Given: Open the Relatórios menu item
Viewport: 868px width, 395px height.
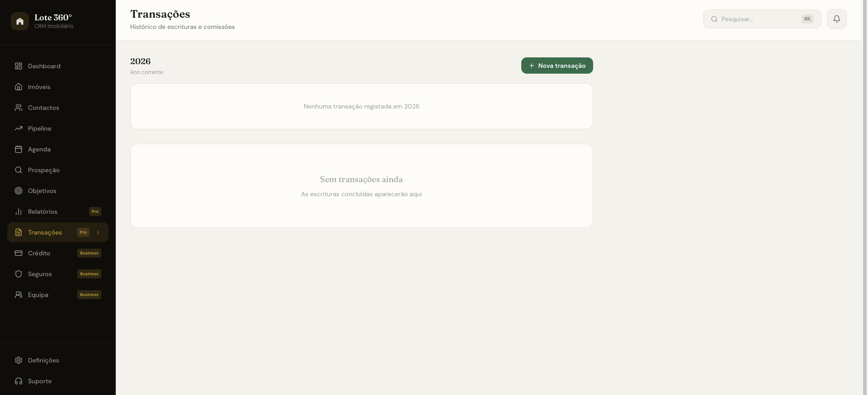Looking at the screenshot, I should [x=58, y=212].
